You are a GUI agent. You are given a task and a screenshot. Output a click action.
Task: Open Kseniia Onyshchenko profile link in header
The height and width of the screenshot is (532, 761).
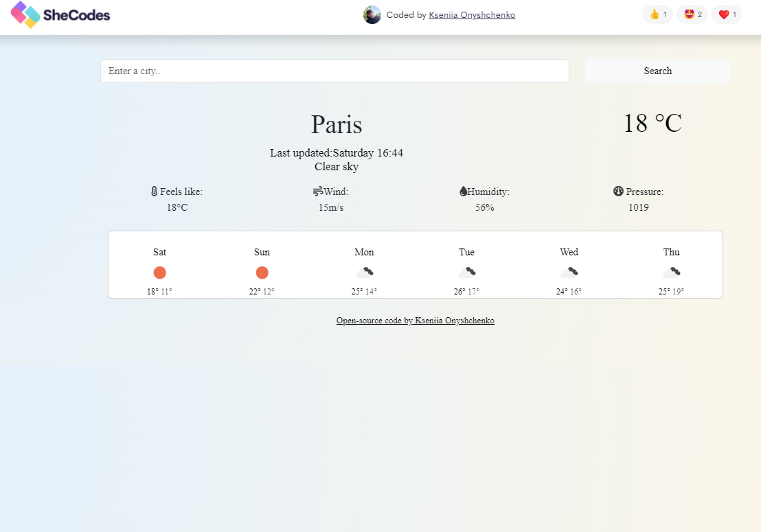pyautogui.click(x=472, y=15)
